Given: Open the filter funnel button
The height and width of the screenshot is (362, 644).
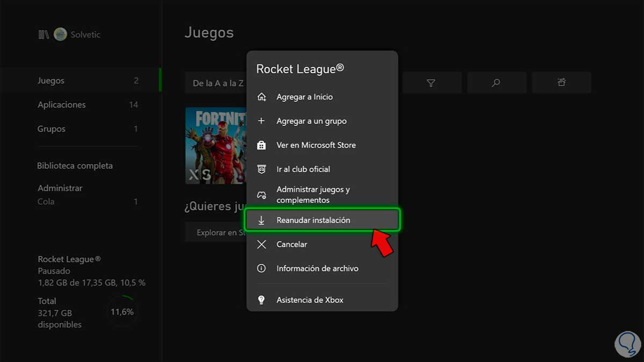Looking at the screenshot, I should pos(431,83).
